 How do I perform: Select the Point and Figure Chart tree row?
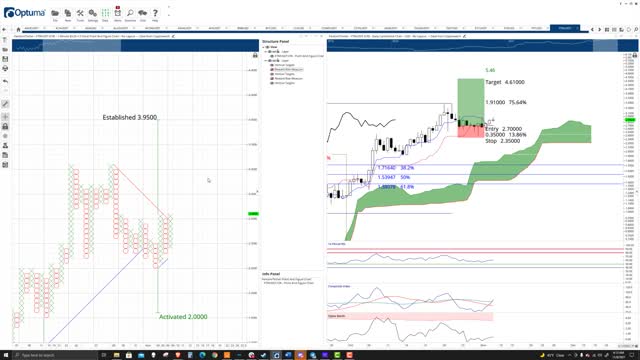pyautogui.click(x=299, y=56)
